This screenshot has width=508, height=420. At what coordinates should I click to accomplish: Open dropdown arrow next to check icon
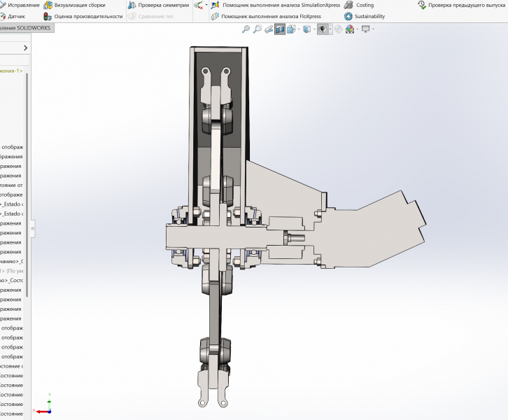206,5
